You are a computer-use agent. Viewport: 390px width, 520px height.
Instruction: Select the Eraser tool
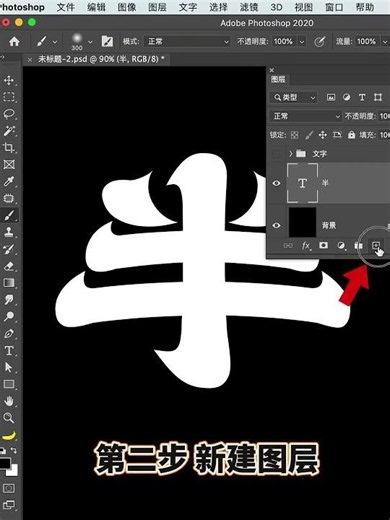pyautogui.click(x=9, y=266)
